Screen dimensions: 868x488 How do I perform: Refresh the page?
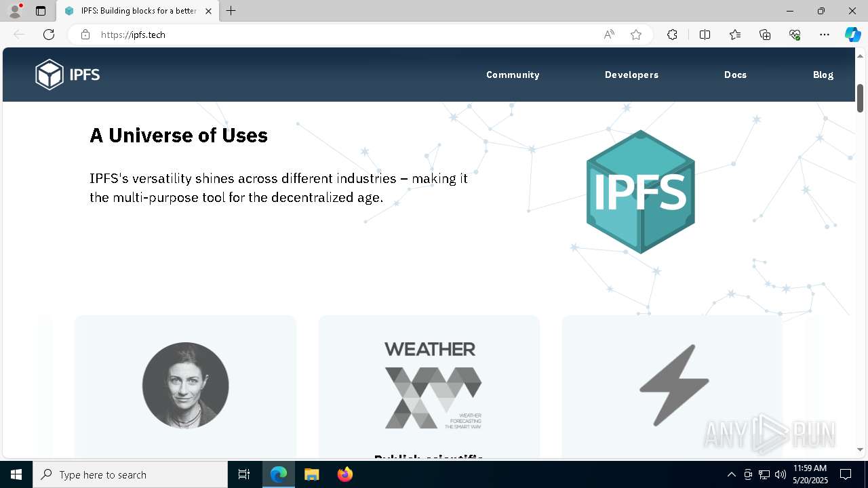pyautogui.click(x=49, y=35)
